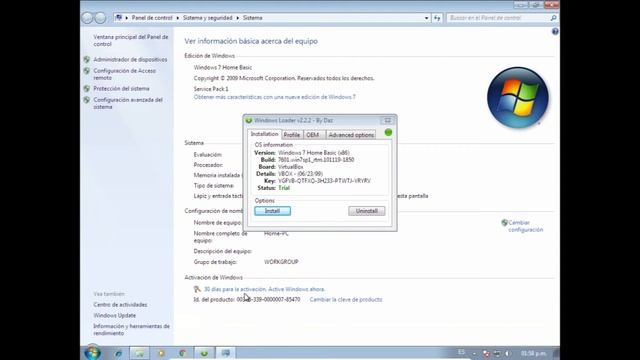
Task: Click the shield icon next to Cambiar configuración
Action: (504, 222)
